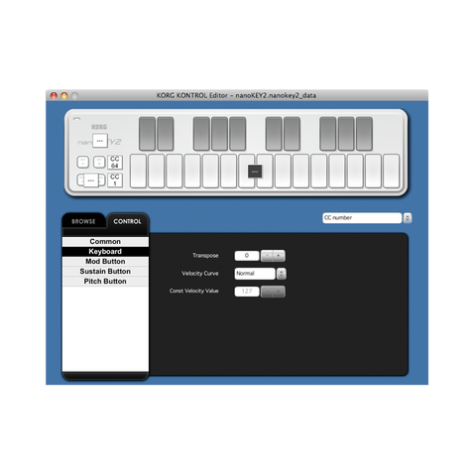Click the arrow button beside CC number
Viewport: 476px width, 476px height.
click(x=408, y=218)
